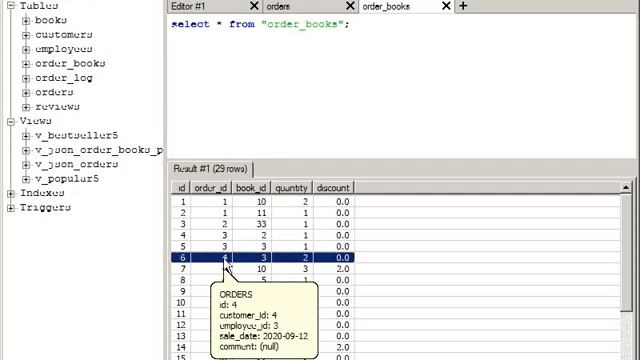This screenshot has width=640, height=360.
Task: Expand the employees table node
Action: click(26, 49)
